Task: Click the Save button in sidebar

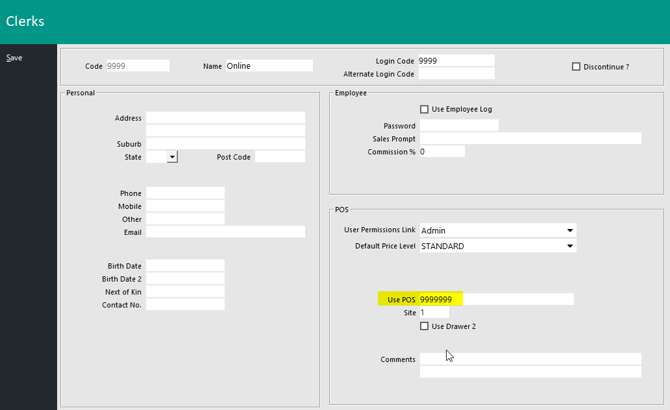Action: 14,58
